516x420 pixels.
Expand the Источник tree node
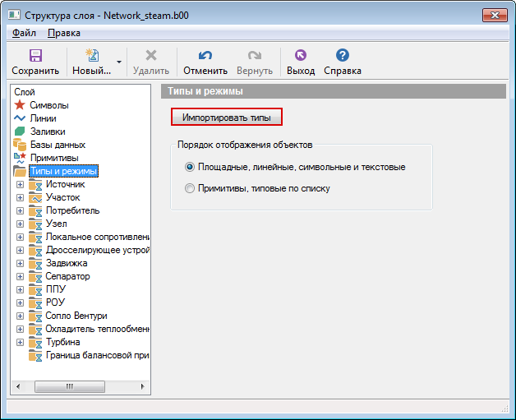pyautogui.click(x=21, y=184)
